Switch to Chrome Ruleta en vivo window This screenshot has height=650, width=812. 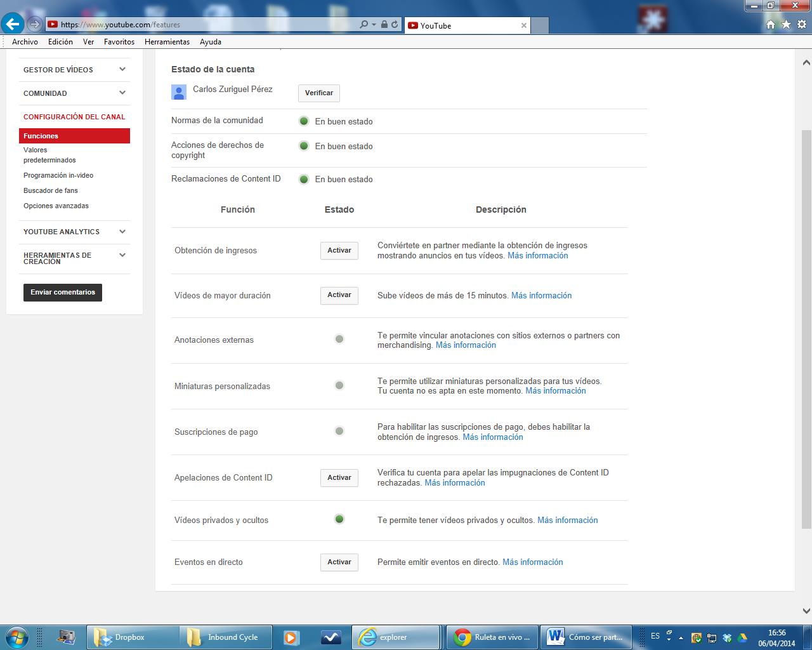(493, 637)
